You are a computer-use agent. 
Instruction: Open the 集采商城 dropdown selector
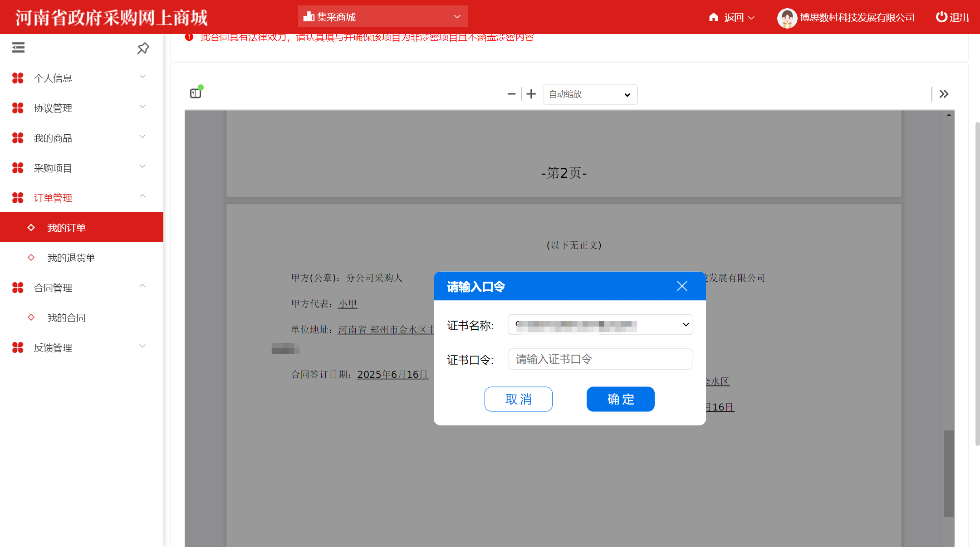tap(383, 17)
